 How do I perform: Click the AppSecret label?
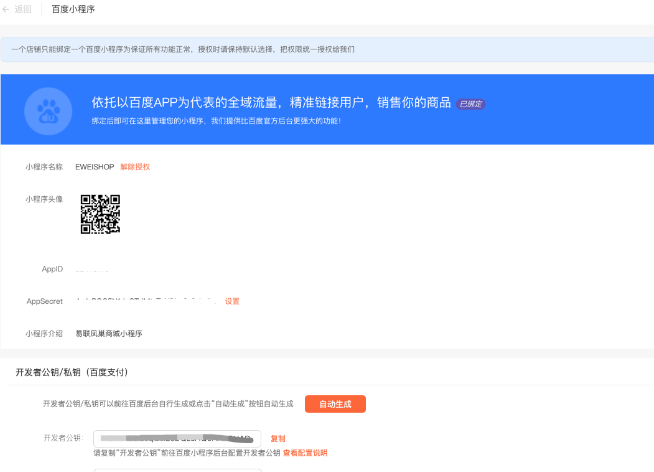[x=45, y=301]
